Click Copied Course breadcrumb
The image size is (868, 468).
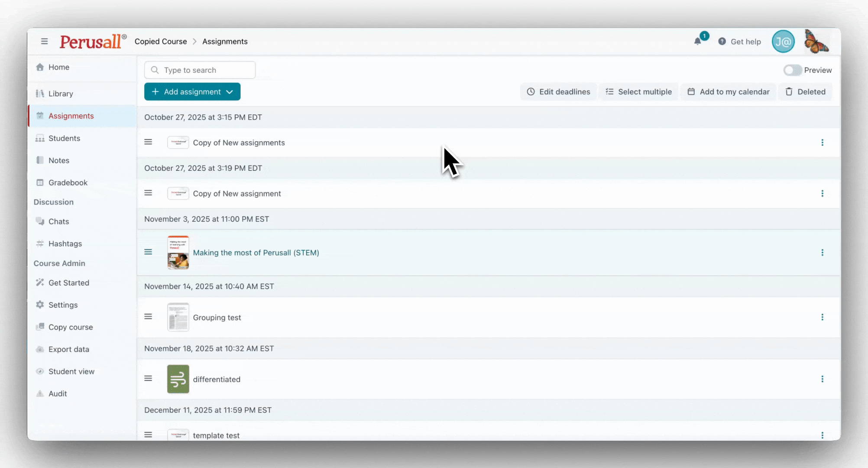(x=161, y=42)
